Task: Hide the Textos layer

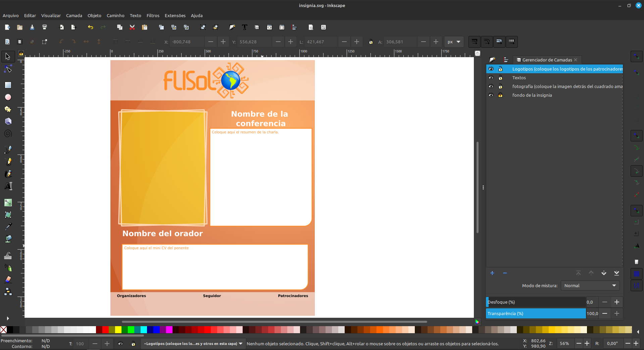Action: coord(491,78)
